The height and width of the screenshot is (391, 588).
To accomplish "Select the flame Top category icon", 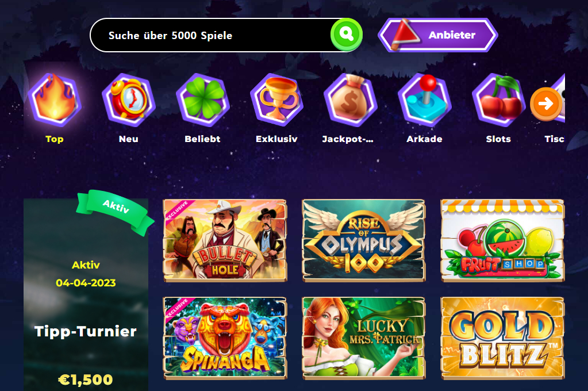I will click(x=55, y=100).
